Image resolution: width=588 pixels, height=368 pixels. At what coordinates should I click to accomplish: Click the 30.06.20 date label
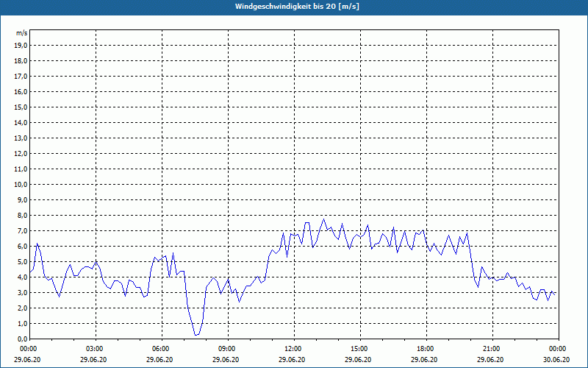click(556, 359)
